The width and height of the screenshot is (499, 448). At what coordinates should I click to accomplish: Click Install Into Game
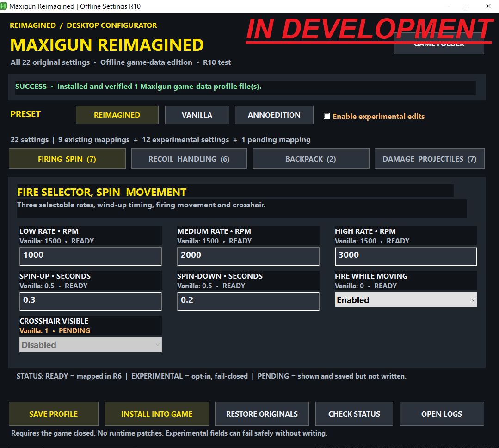157,414
